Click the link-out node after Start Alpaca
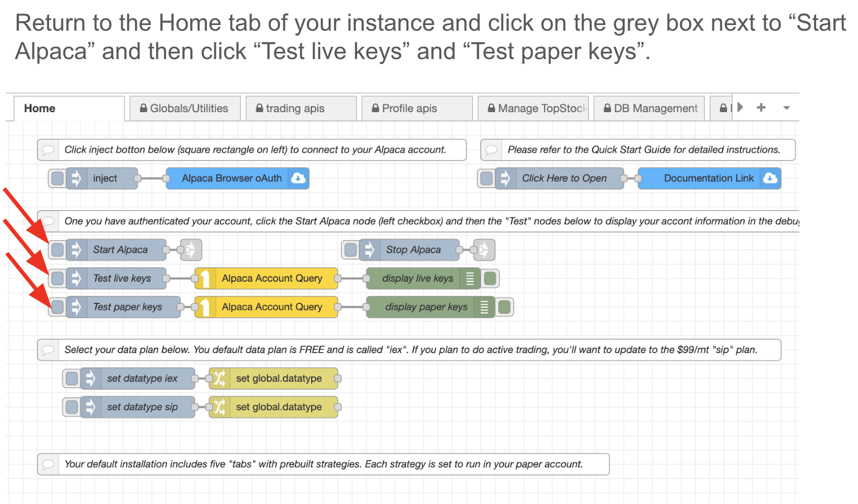Screen dimensions: 858x504 (191, 250)
